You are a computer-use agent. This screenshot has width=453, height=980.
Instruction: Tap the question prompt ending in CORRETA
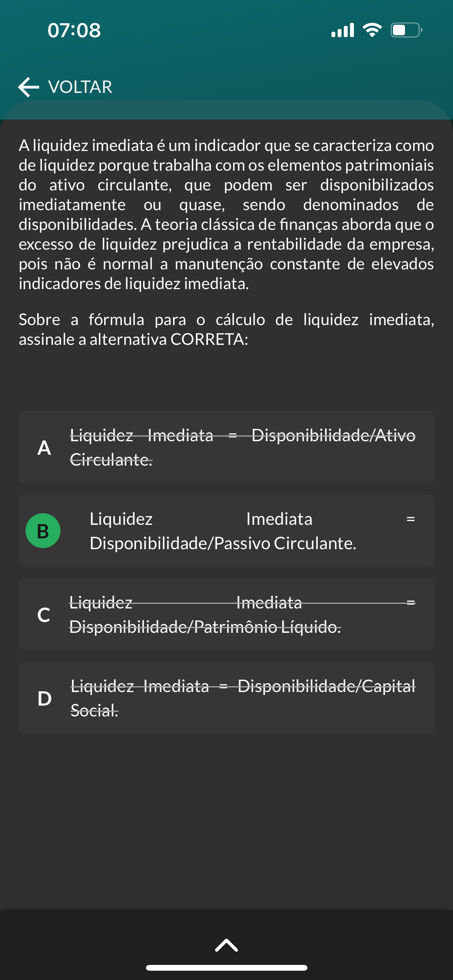tap(226, 329)
